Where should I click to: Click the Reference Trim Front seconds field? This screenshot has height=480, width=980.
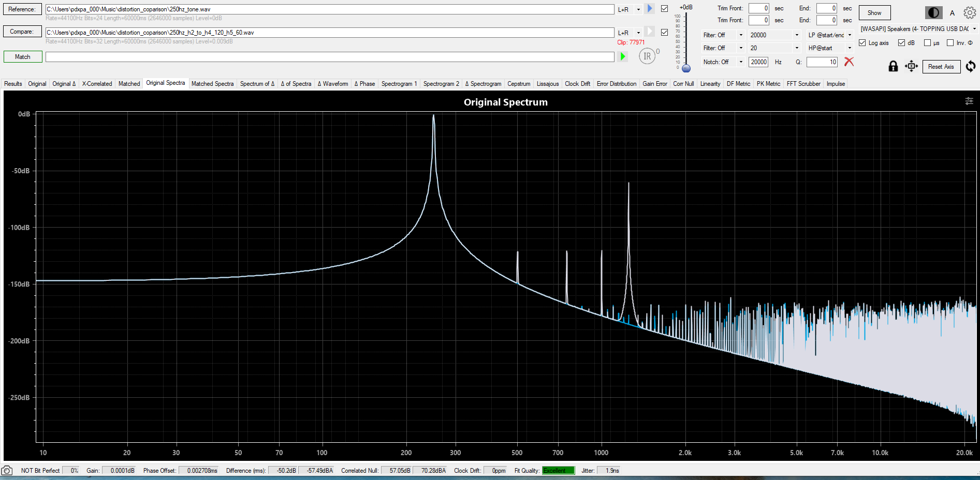[x=759, y=8]
